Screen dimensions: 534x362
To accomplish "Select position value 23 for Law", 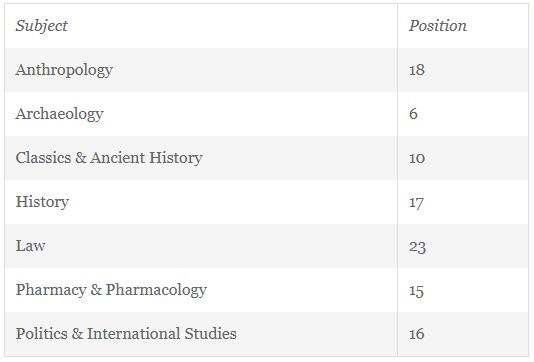I will tap(417, 247).
